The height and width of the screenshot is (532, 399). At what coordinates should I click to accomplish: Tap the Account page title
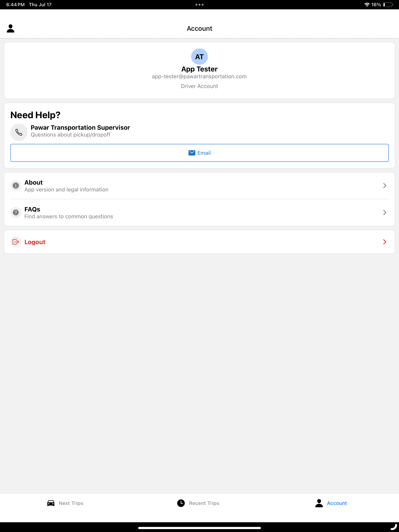point(199,28)
